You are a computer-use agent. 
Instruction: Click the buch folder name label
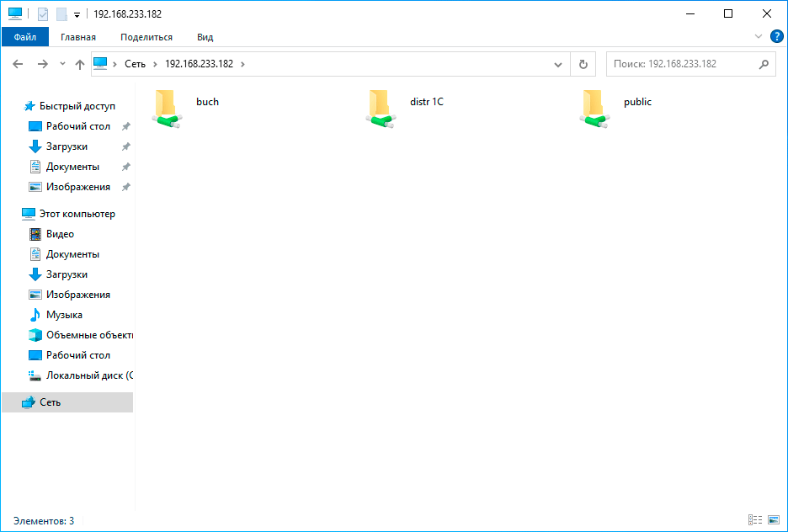208,102
